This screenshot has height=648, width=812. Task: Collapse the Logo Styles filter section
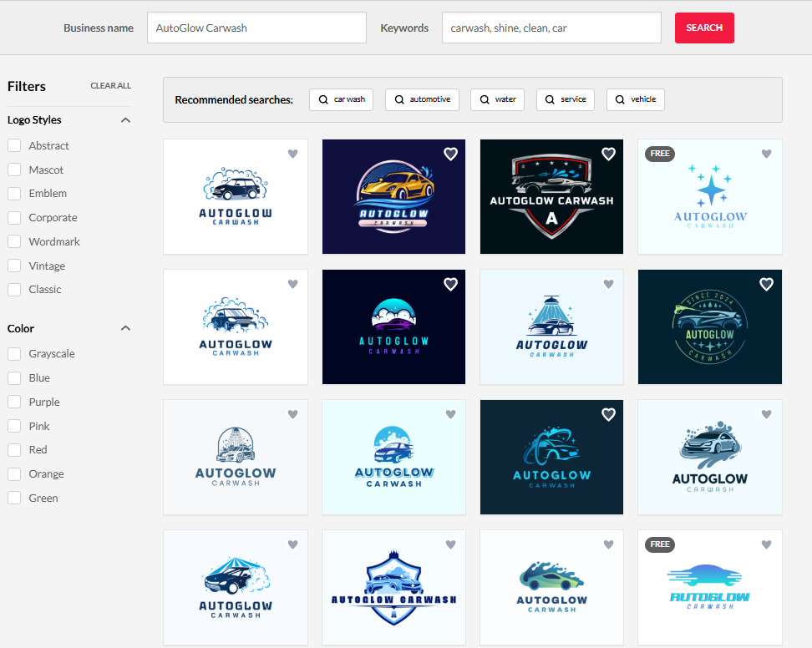pos(125,120)
